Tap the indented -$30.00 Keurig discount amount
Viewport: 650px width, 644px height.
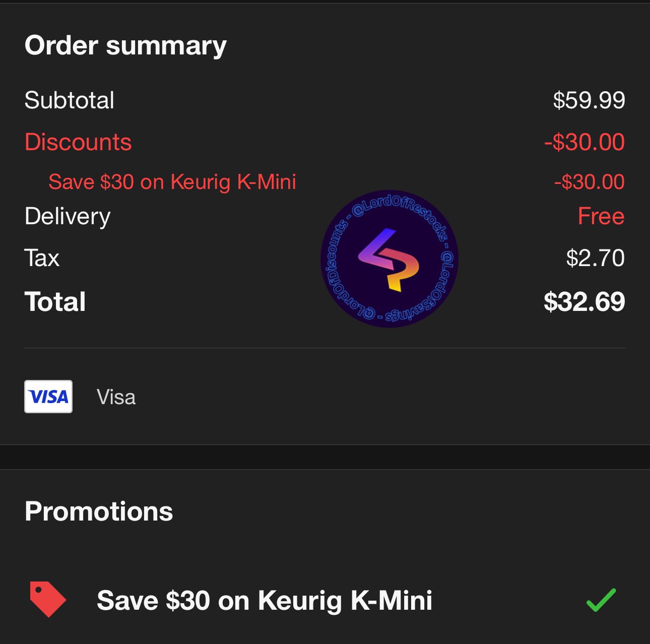(590, 182)
